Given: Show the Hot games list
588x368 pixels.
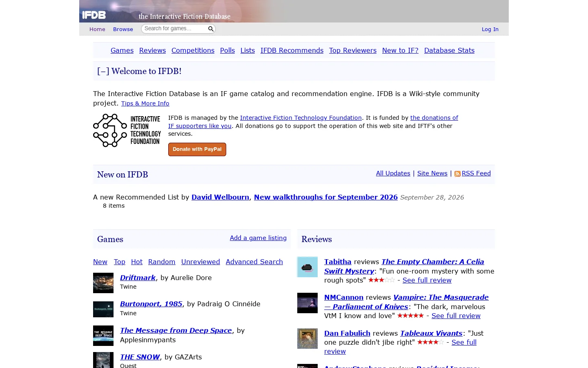Looking at the screenshot, I should (137, 262).
